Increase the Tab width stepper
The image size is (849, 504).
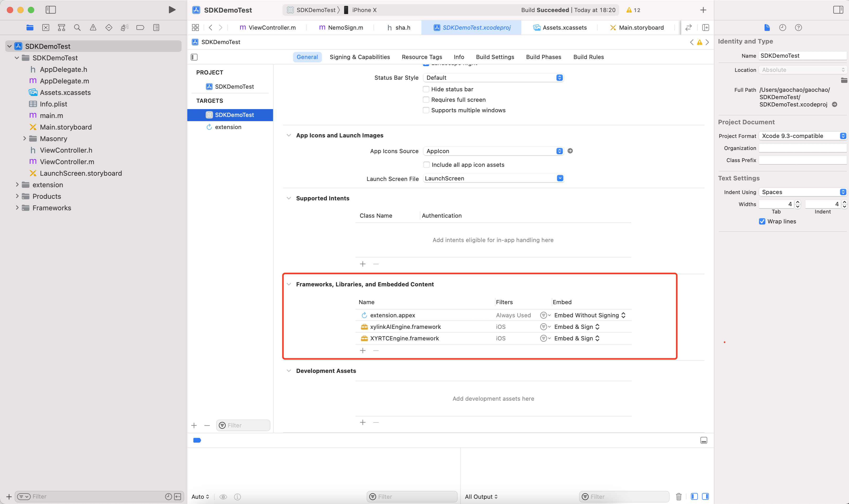click(798, 202)
